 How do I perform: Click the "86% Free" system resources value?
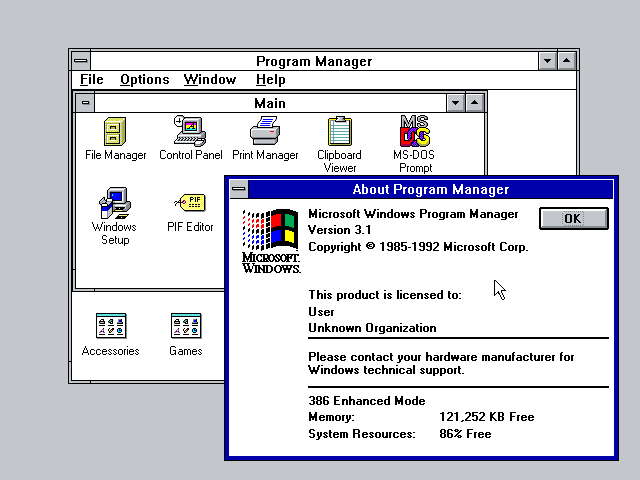465,433
